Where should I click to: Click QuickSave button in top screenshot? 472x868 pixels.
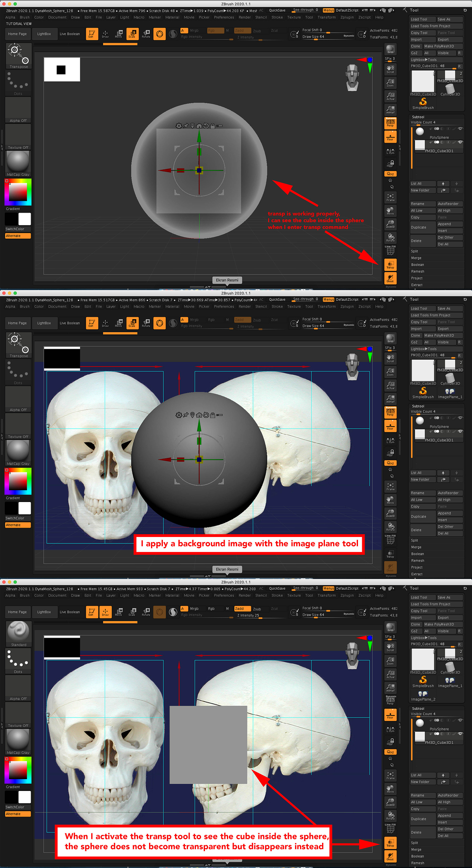(x=277, y=10)
